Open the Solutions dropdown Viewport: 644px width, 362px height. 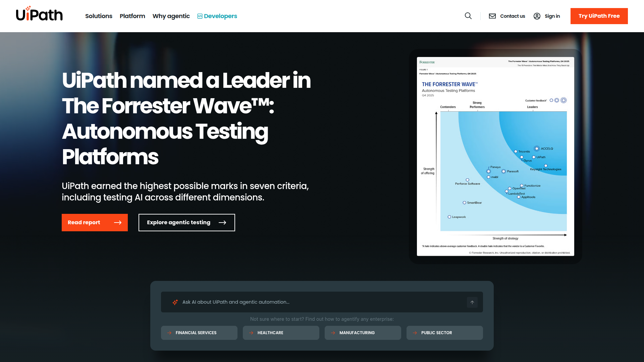pos(99,16)
